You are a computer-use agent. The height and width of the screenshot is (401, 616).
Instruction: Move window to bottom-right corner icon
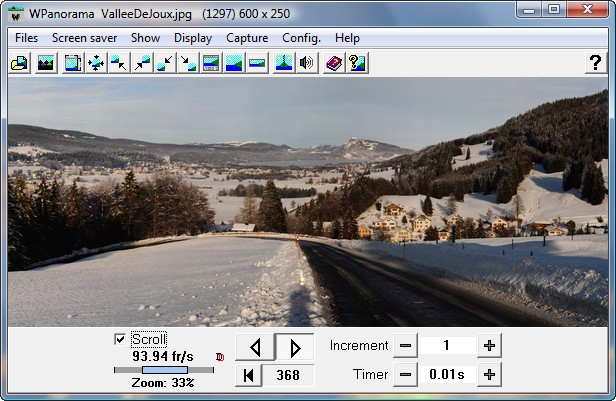(188, 63)
